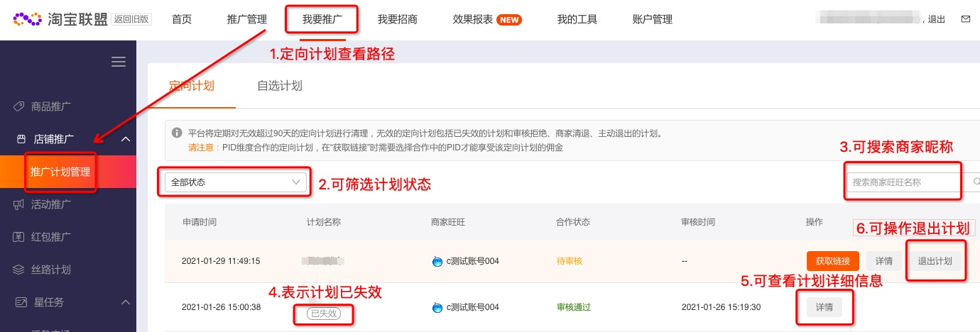Click the 商家旺旺 column header
The width and height of the screenshot is (980, 332).
coord(448,222)
